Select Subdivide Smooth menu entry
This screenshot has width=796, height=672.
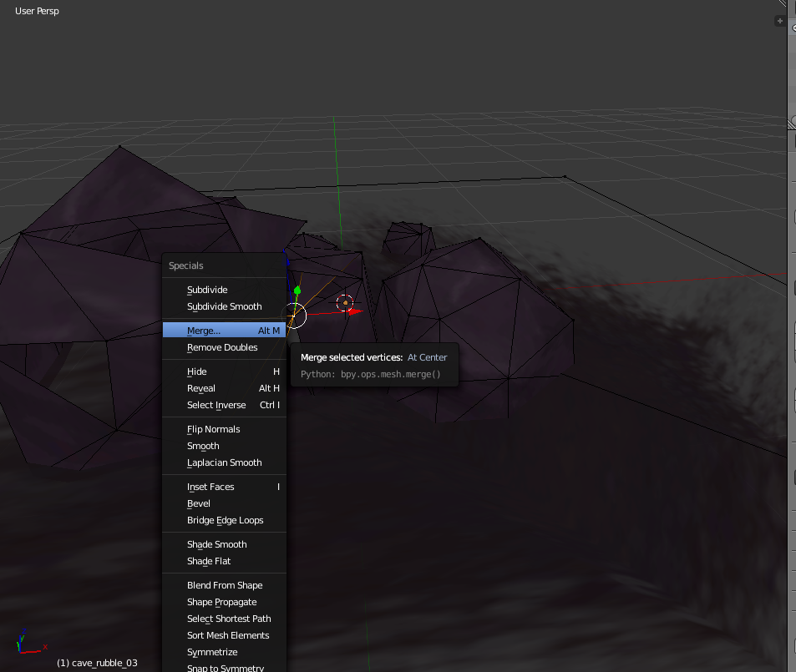point(224,306)
